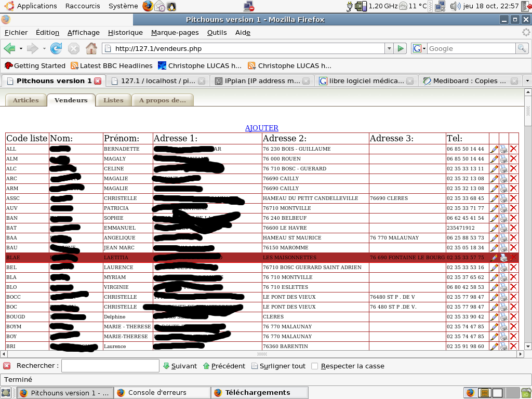This screenshot has width=532, height=399.
Task: Click the green back arrow
Action: tap(9, 48)
